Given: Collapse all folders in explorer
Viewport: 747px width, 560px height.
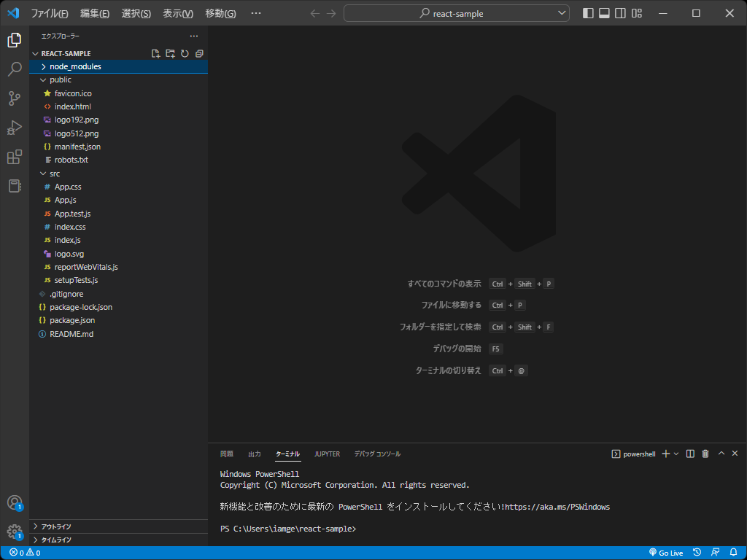Looking at the screenshot, I should pyautogui.click(x=199, y=53).
